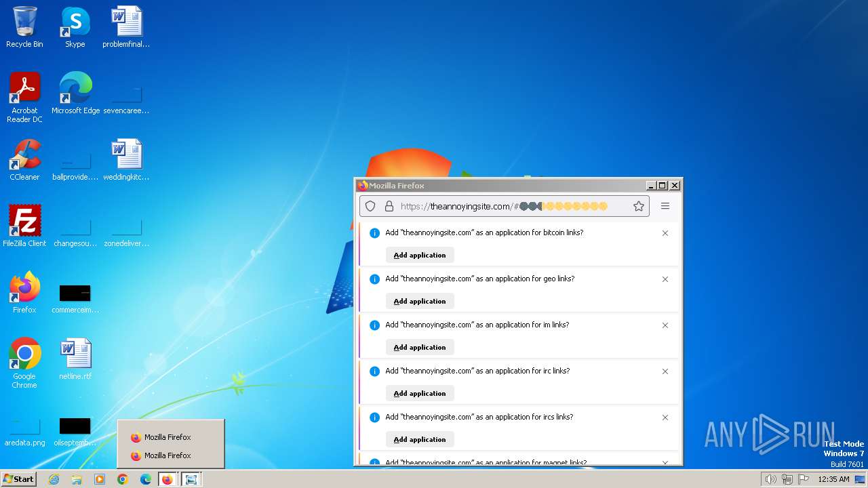The height and width of the screenshot is (488, 868).
Task: Dismiss the geo links notification
Action: [x=665, y=279]
